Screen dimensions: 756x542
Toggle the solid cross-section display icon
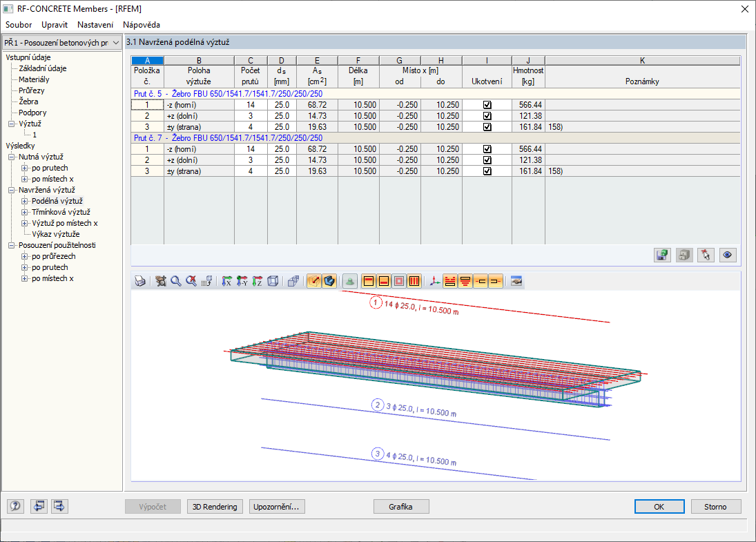tap(329, 281)
